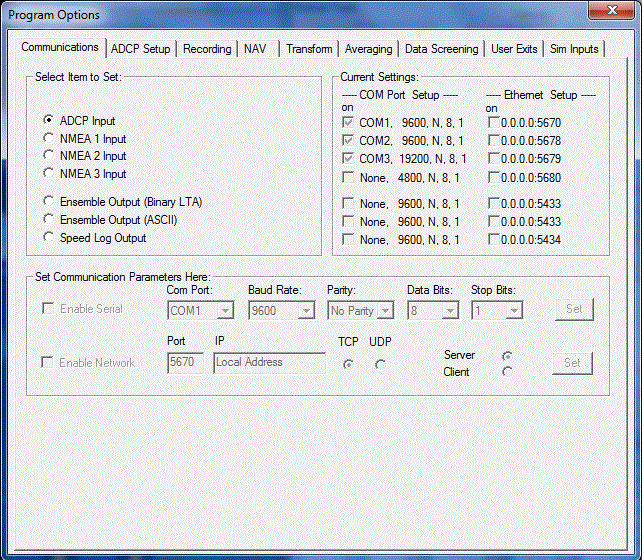Select Ensemble Output (Binary LTA) option

pyautogui.click(x=48, y=202)
